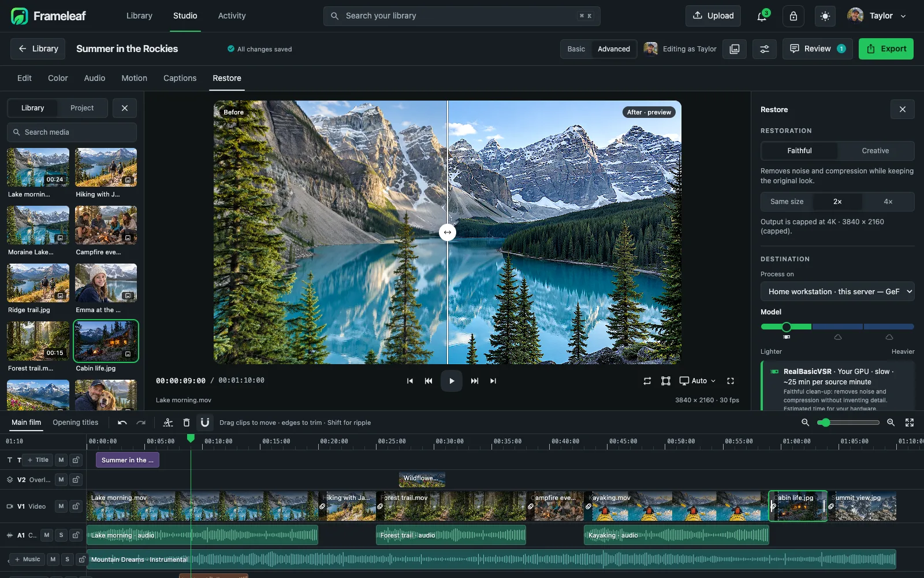Click the Upload button
This screenshot has height=578, width=924.
click(713, 16)
